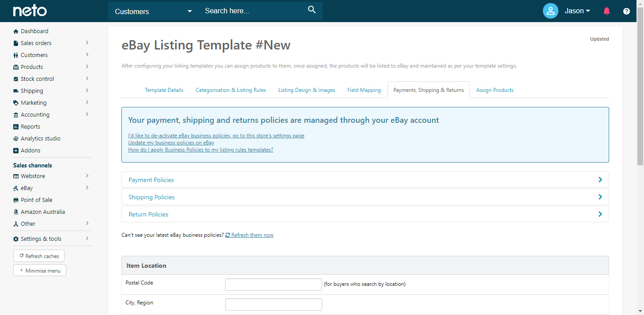Click the Dashboard home icon

(x=16, y=31)
